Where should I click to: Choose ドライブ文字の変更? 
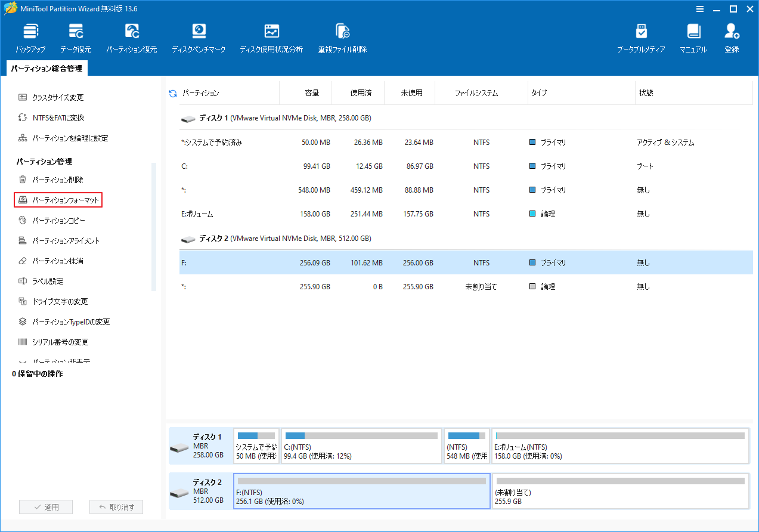point(53,301)
